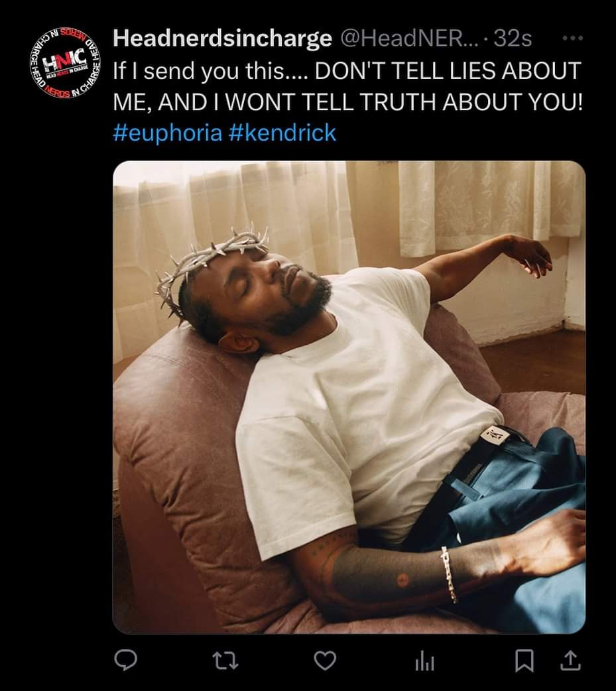Click the tweet text about telling lies

click(x=347, y=86)
